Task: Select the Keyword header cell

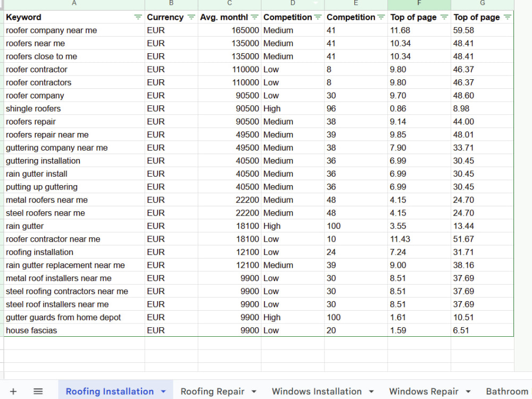Action: click(74, 18)
